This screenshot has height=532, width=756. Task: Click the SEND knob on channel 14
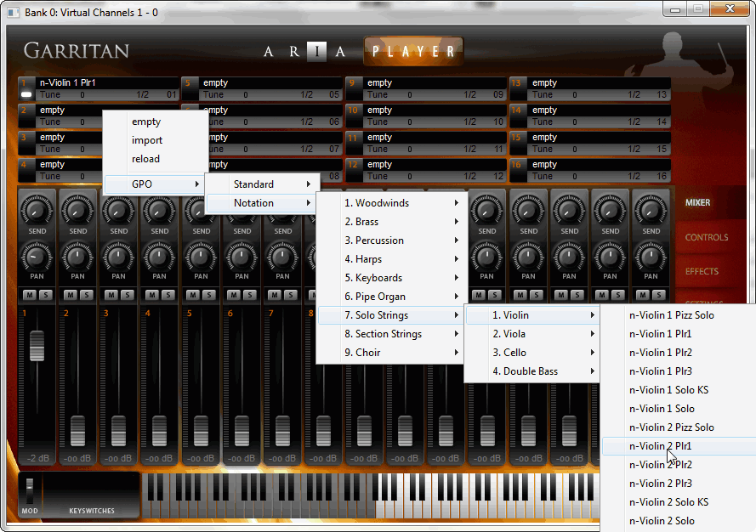[570, 210]
